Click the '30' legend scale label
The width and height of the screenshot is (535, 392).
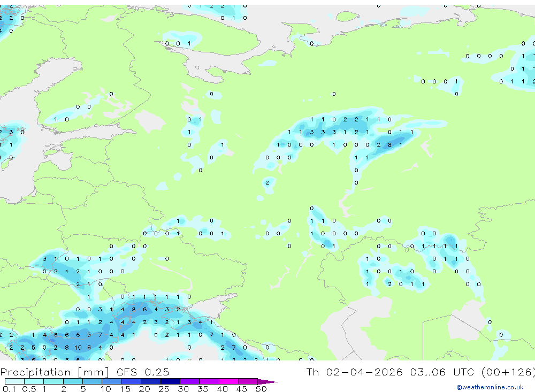click(183, 389)
